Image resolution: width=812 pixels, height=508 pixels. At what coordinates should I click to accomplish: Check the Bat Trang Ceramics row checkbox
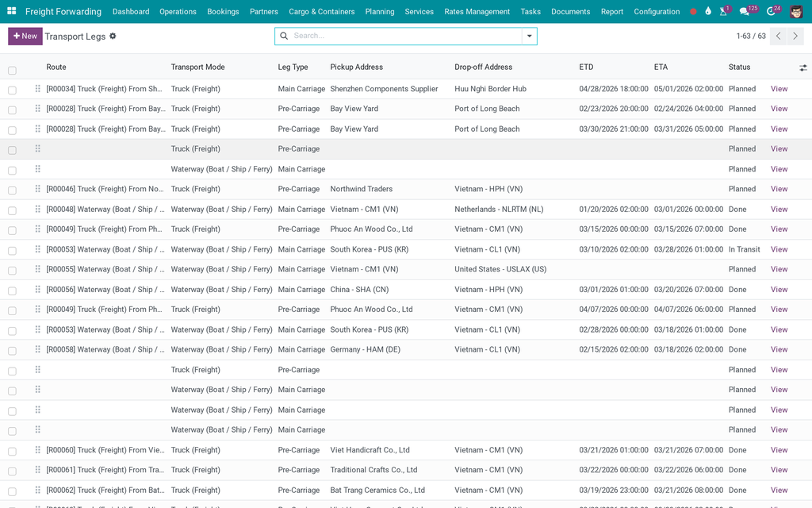13,491
